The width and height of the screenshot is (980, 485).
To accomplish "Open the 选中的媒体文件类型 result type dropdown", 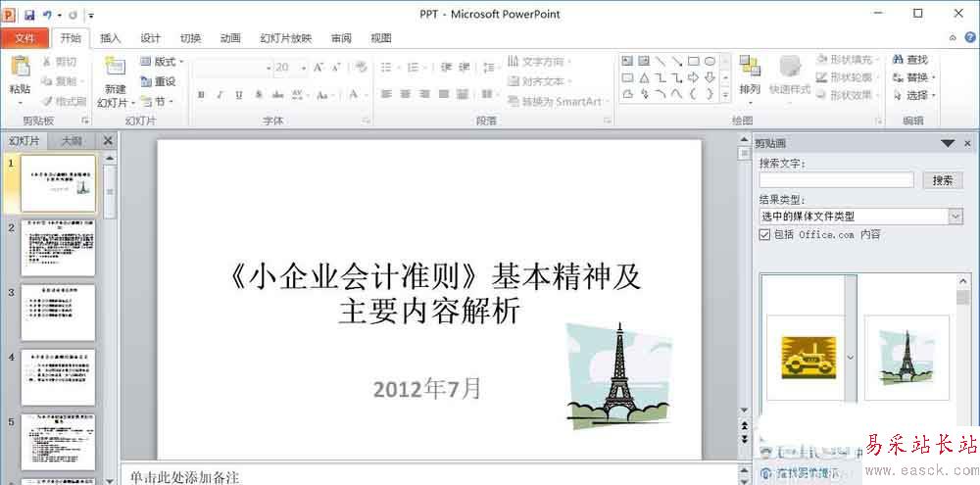I will 955,217.
